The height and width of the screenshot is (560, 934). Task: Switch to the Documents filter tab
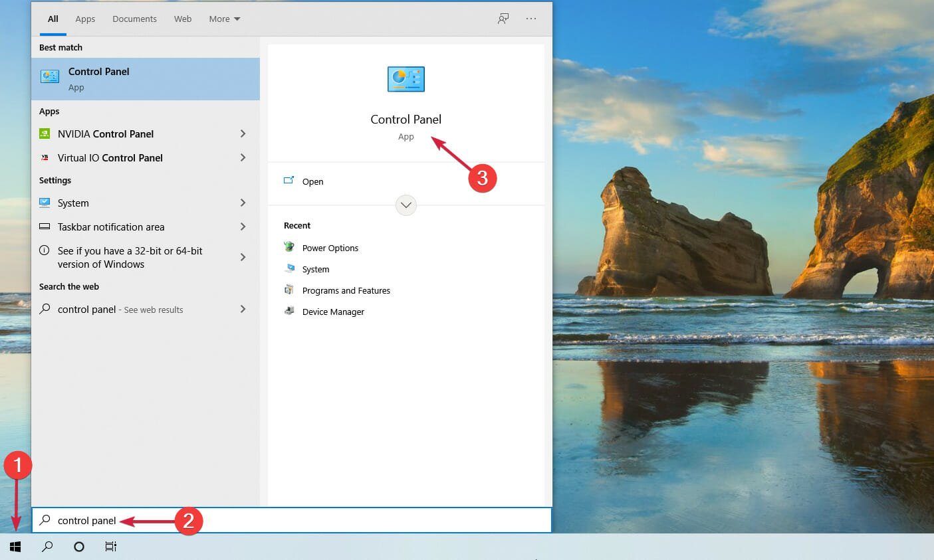click(x=134, y=19)
